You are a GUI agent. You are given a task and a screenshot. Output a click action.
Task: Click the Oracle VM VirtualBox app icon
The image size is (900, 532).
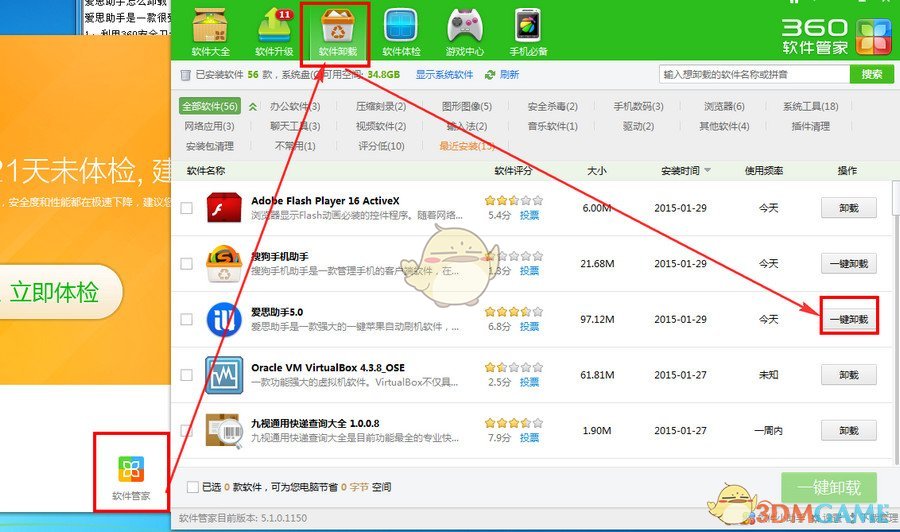click(x=224, y=375)
